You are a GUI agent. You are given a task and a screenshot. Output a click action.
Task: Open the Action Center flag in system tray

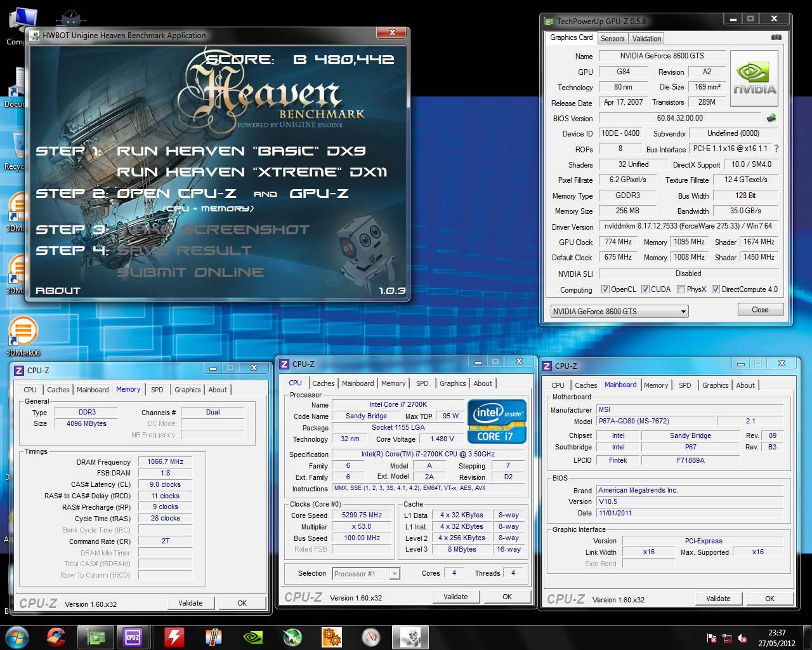tap(712, 638)
